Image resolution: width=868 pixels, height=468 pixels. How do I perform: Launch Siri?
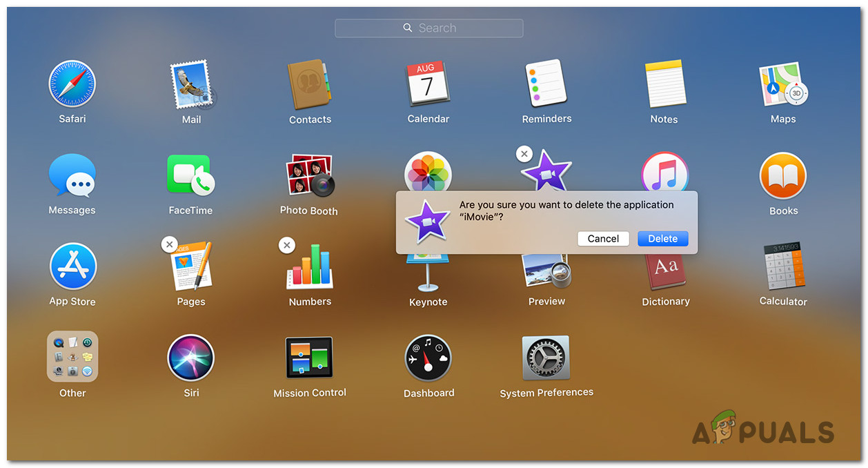pos(191,358)
